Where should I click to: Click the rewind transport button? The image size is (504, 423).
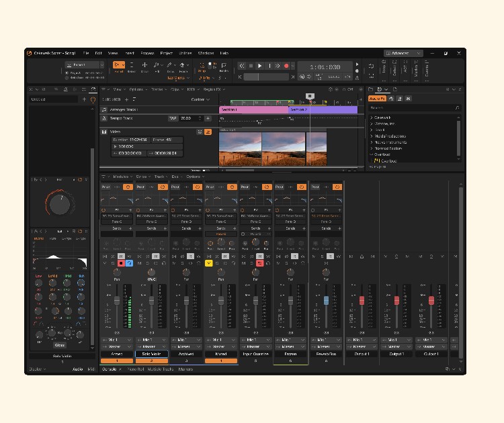pos(242,66)
